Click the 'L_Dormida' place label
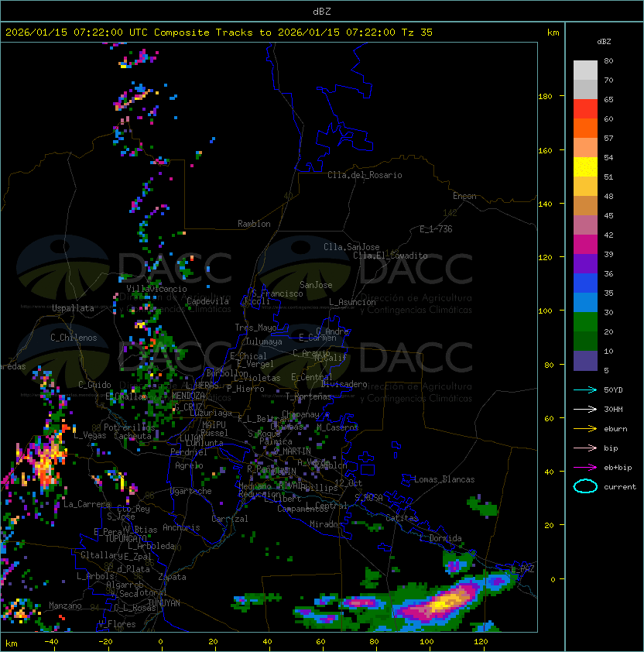 tap(440, 538)
